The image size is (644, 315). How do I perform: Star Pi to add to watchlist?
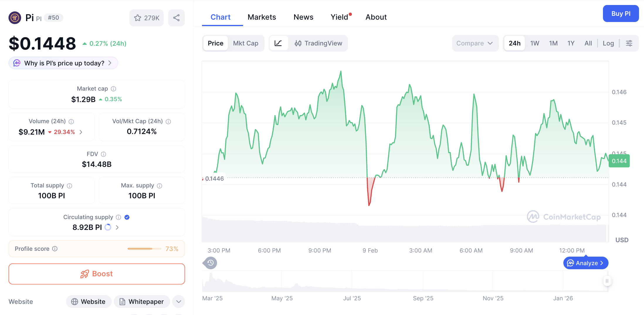pos(138,18)
